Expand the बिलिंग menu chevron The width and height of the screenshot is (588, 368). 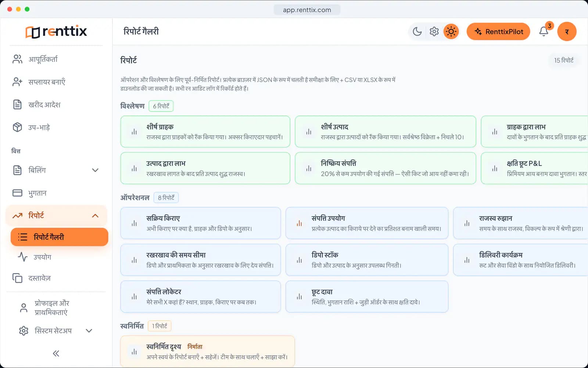point(95,170)
